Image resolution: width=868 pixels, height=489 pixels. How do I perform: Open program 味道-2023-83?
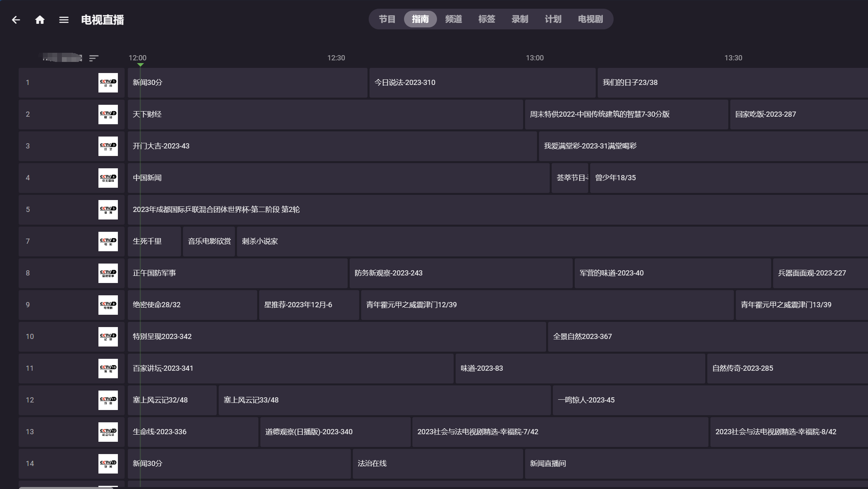click(x=580, y=368)
